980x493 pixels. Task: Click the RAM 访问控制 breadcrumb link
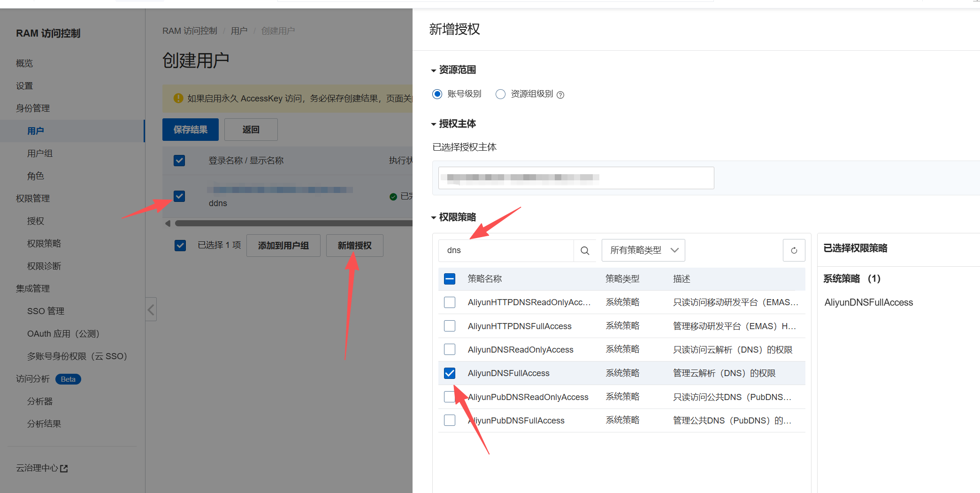(190, 31)
